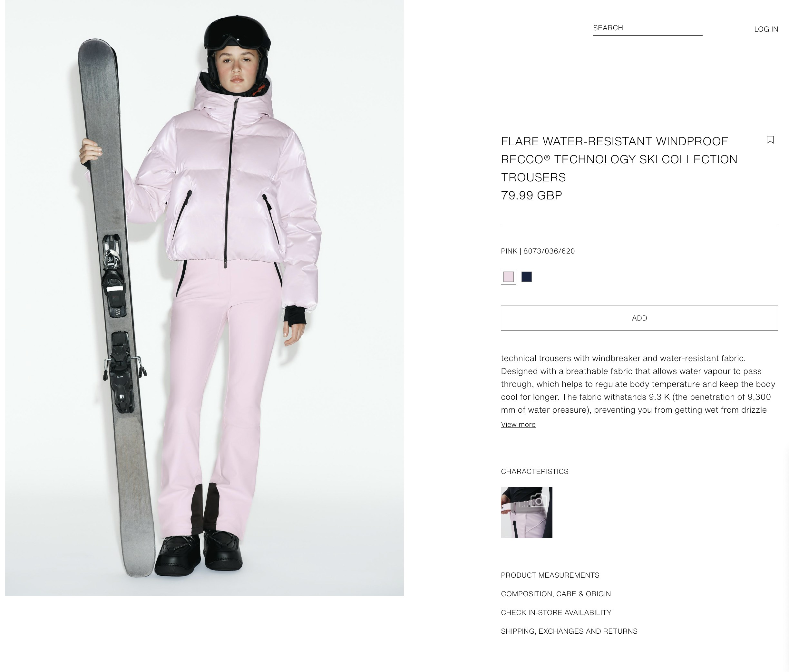Open COMPOSITION, CARE & ORIGIN section

pos(556,594)
